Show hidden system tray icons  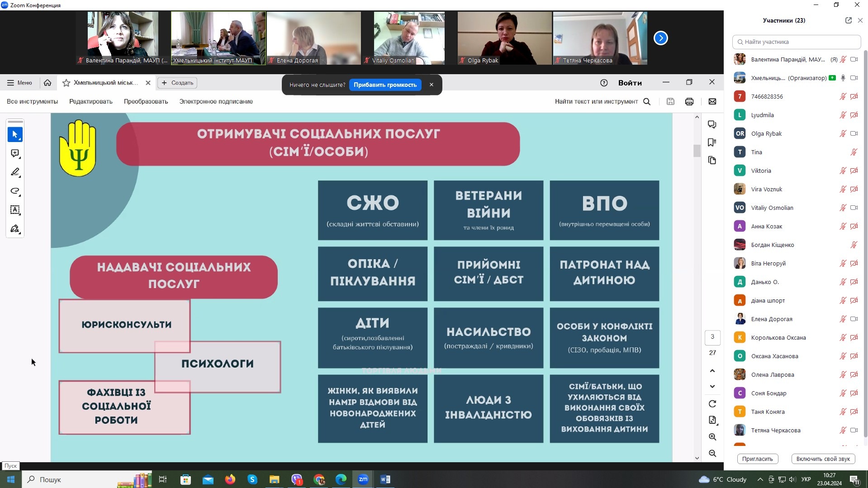point(760,479)
